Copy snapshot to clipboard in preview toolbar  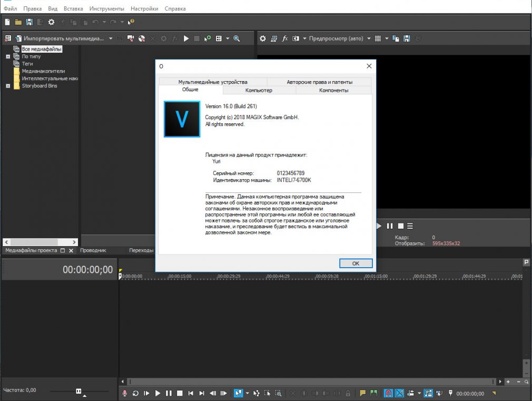pyautogui.click(x=396, y=38)
